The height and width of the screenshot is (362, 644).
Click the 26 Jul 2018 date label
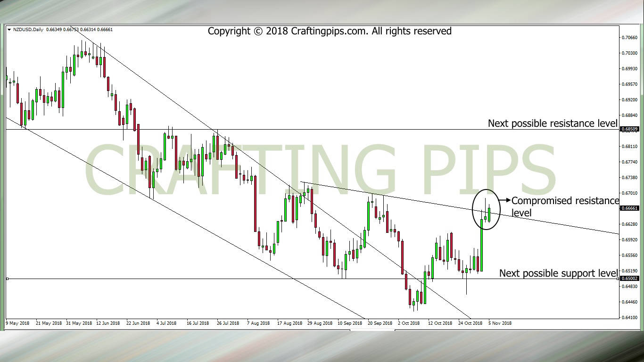coord(228,323)
